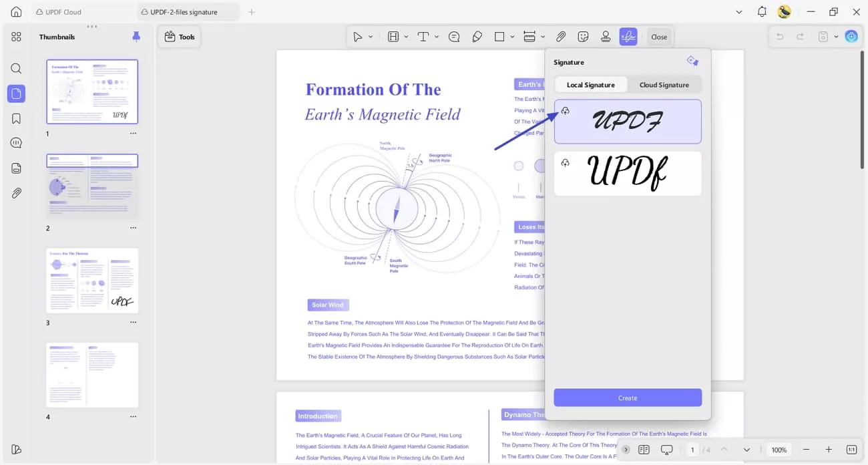
Task: Pick the second UPDf signature in the list
Action: 628,174
